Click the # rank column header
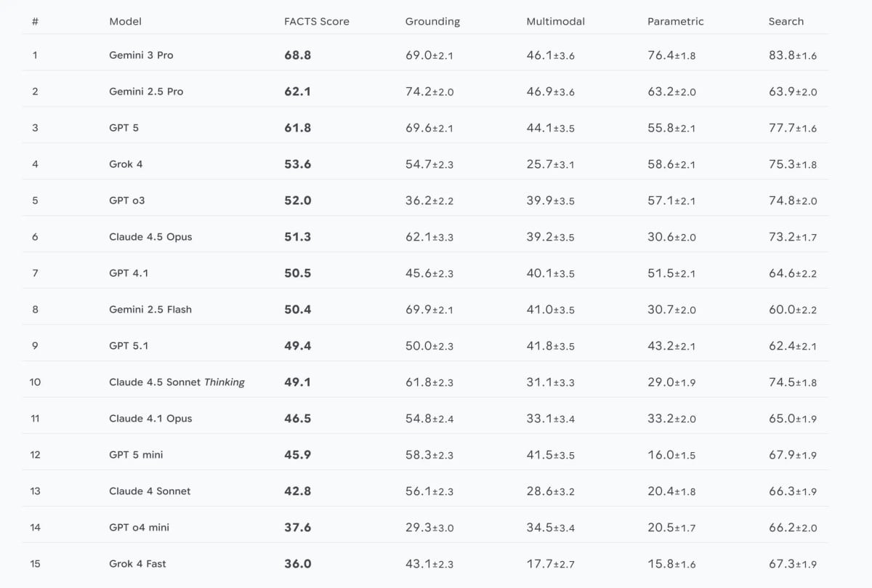 (35, 22)
